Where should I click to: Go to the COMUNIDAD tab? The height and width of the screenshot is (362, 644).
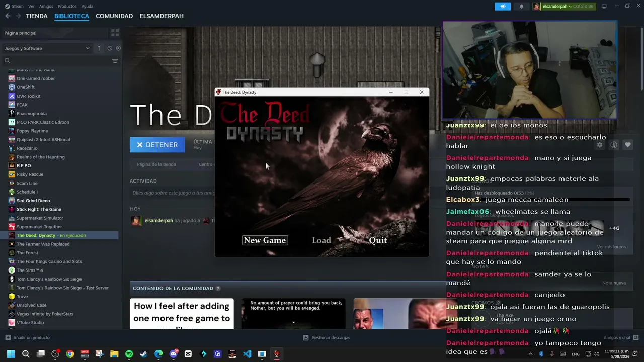(x=114, y=16)
